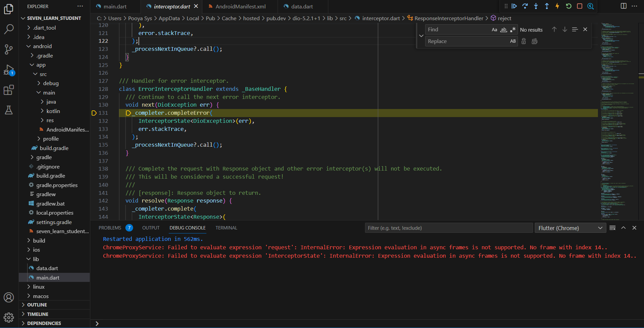Image resolution: width=644 pixels, height=328 pixels.
Task: Click the Replace All button
Action: [534, 41]
